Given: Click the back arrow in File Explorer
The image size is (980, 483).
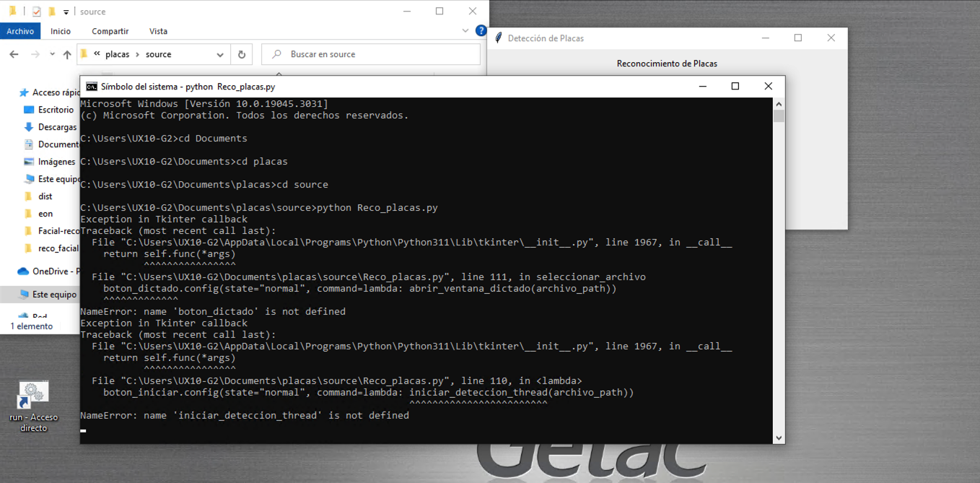Looking at the screenshot, I should (x=14, y=54).
